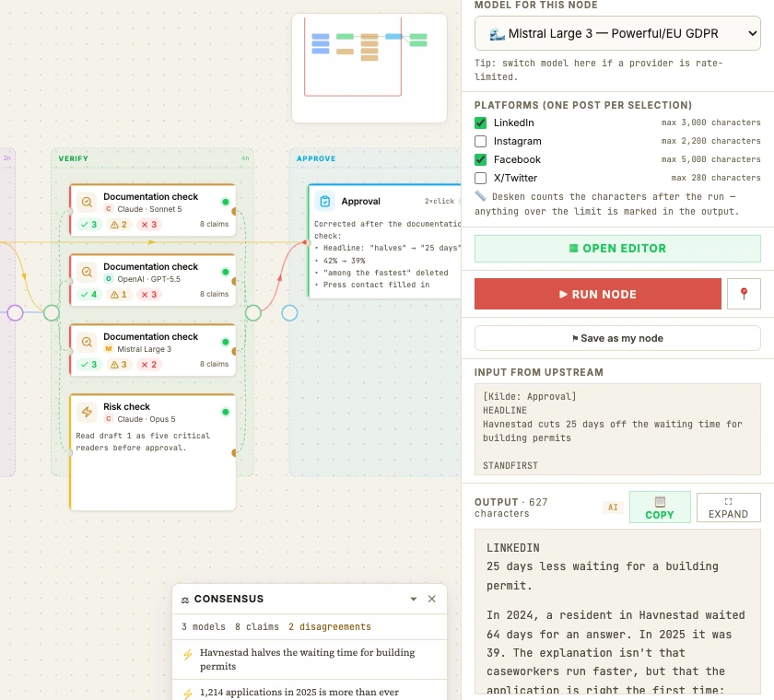774x700 pixels.
Task: Expand the output with the EXPAND button
Action: [x=728, y=507]
